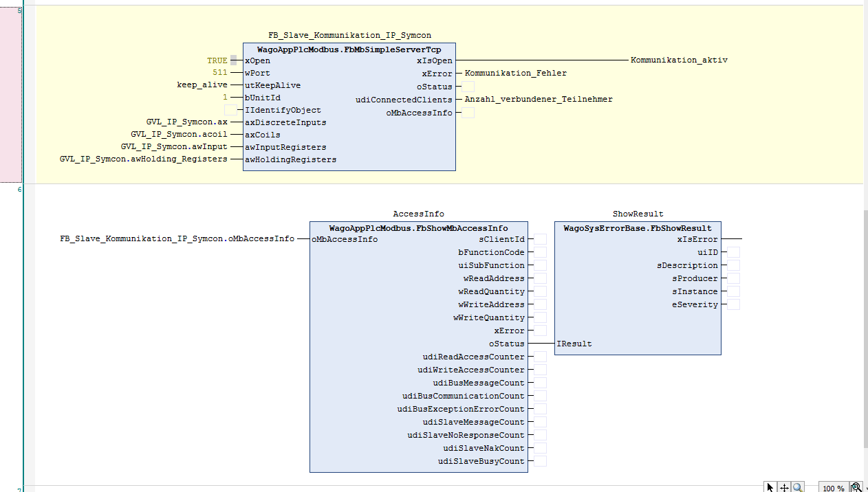
Task: Click the empty sClientId output box
Action: 540,239
